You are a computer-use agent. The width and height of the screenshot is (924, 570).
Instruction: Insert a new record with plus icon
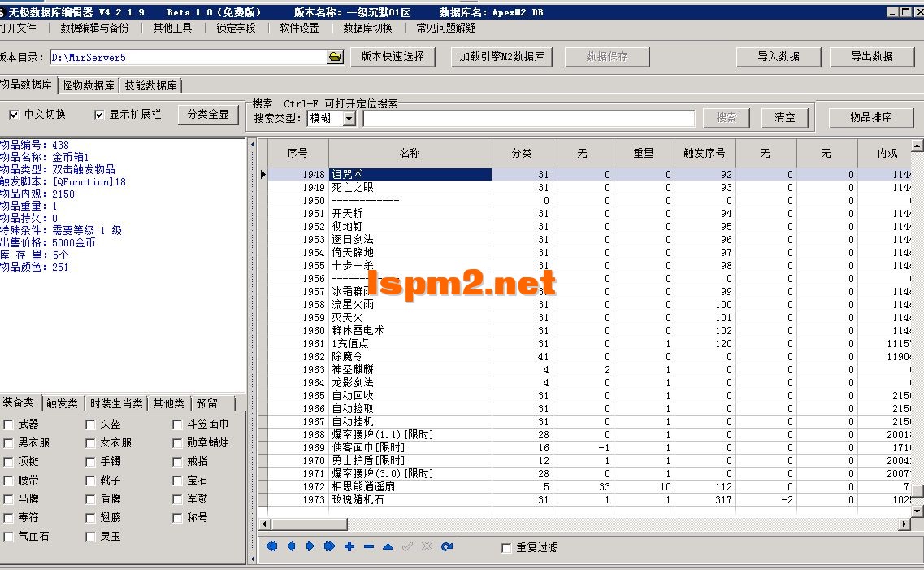tap(349, 546)
